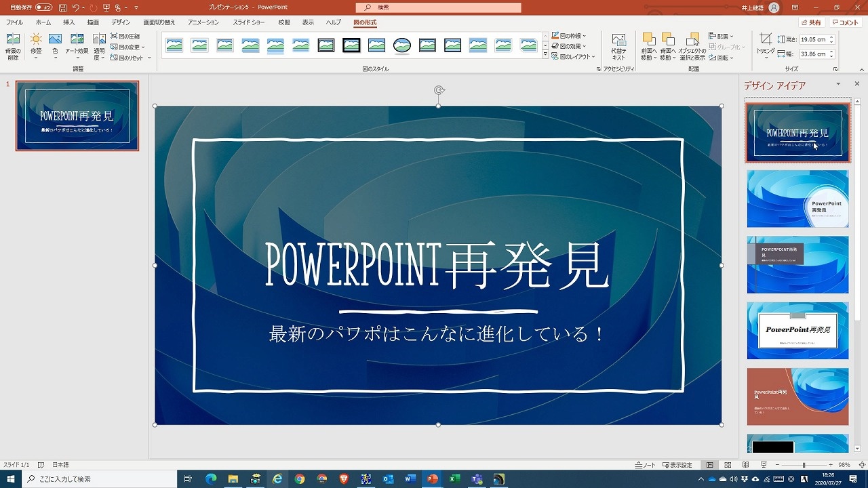Click the Redo icon in title bar
The height and width of the screenshot is (488, 868).
(x=93, y=7)
